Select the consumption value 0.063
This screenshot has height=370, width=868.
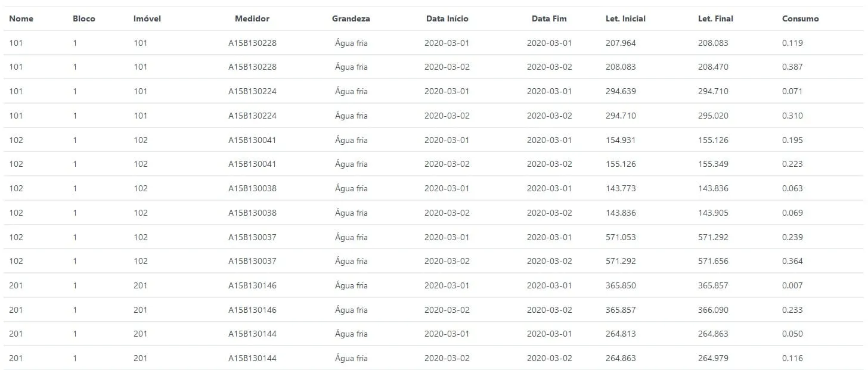click(x=792, y=188)
